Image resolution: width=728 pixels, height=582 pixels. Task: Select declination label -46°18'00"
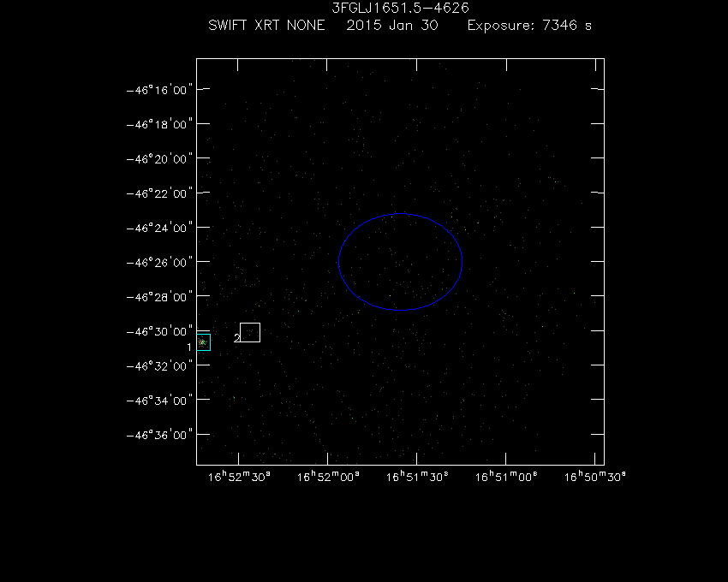[159, 124]
